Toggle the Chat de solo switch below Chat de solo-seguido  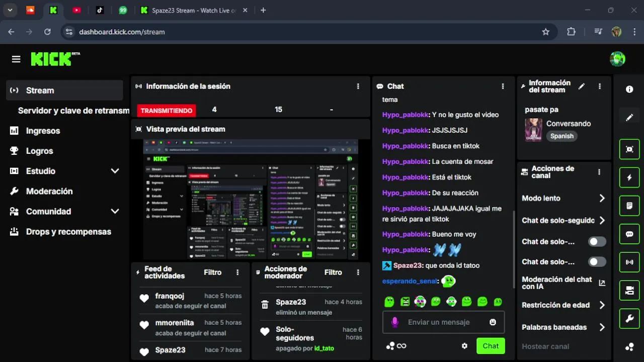[x=597, y=242]
